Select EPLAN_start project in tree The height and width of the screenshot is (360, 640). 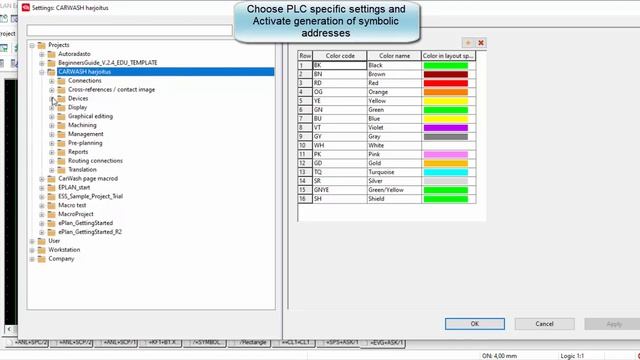pyautogui.click(x=74, y=187)
